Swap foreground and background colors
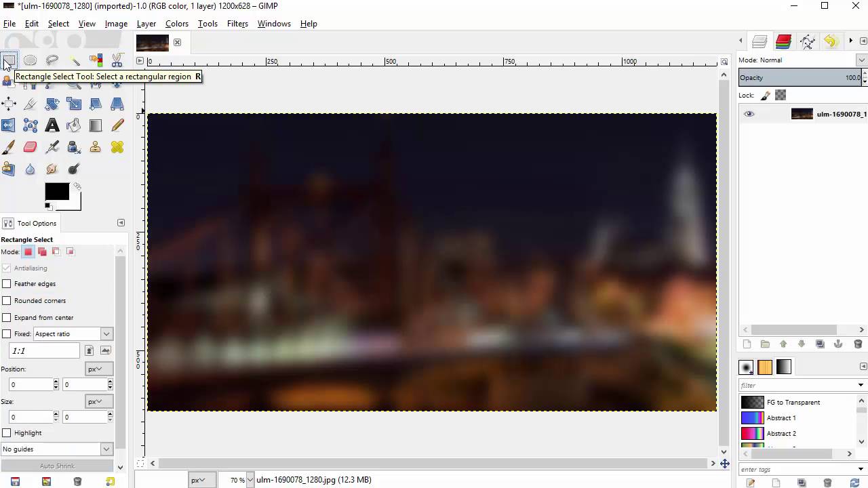This screenshot has width=868, height=488. [x=77, y=186]
